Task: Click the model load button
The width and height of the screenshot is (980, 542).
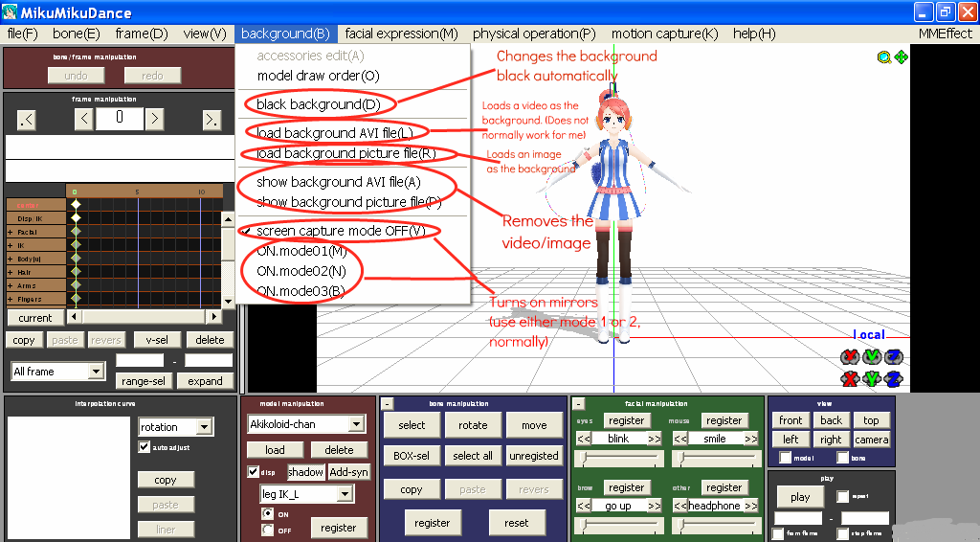Action: point(275,450)
